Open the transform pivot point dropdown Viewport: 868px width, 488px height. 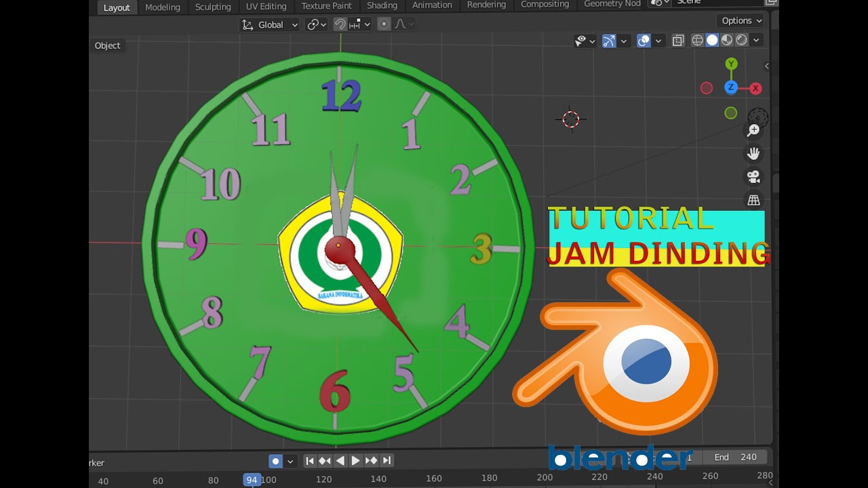pyautogui.click(x=317, y=24)
